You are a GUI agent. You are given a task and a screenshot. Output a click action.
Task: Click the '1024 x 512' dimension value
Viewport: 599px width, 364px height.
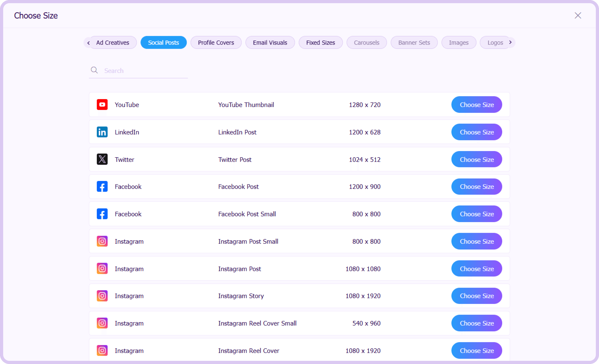365,159
